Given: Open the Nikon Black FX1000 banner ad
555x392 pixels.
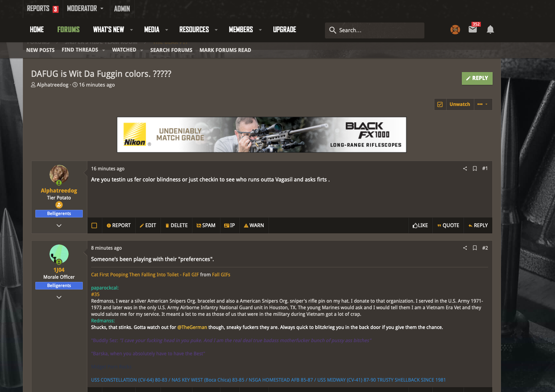Looking at the screenshot, I should [262, 135].
